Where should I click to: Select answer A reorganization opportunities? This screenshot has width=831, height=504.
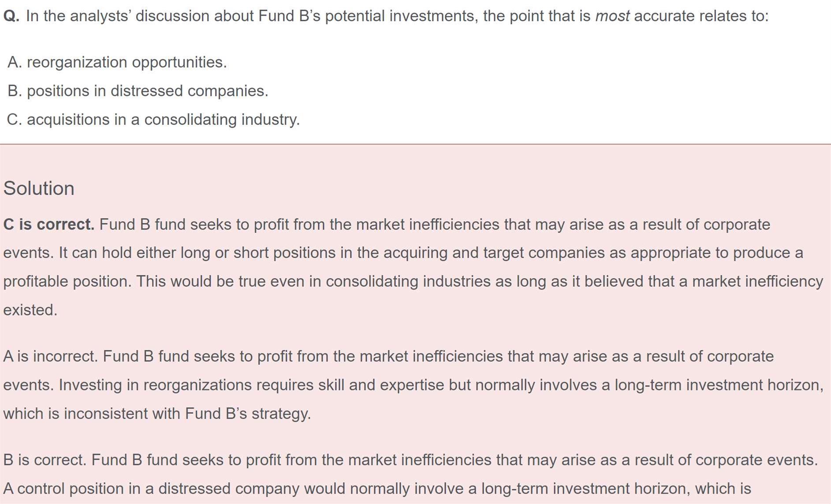point(117,63)
